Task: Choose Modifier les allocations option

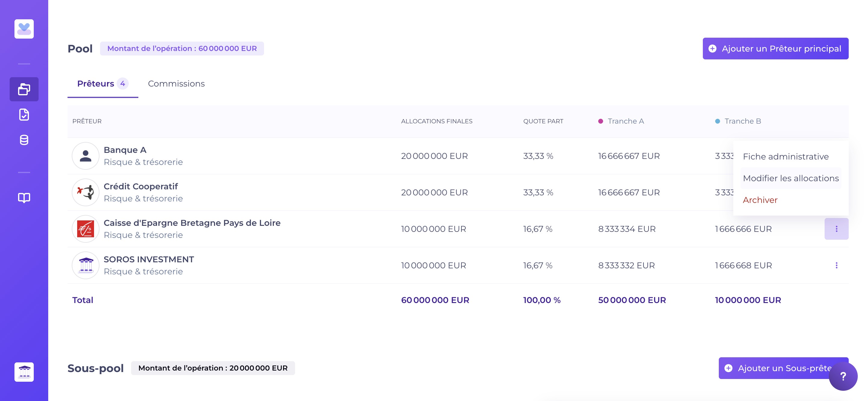Action: (791, 178)
